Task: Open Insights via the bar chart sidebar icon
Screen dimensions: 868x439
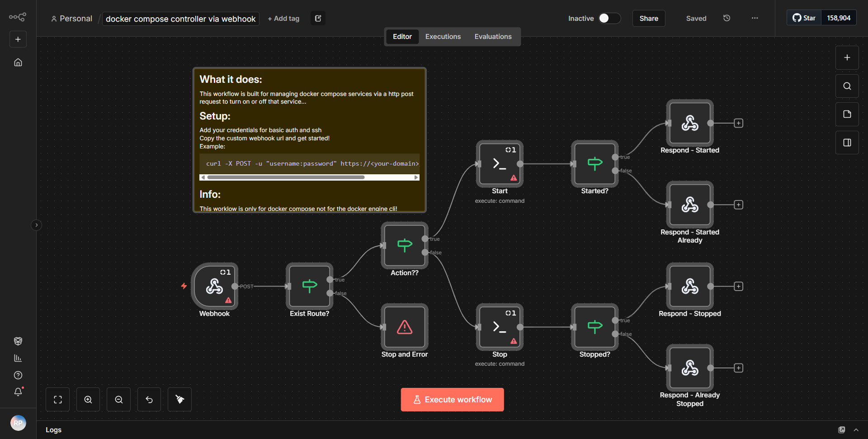Action: 18,358
